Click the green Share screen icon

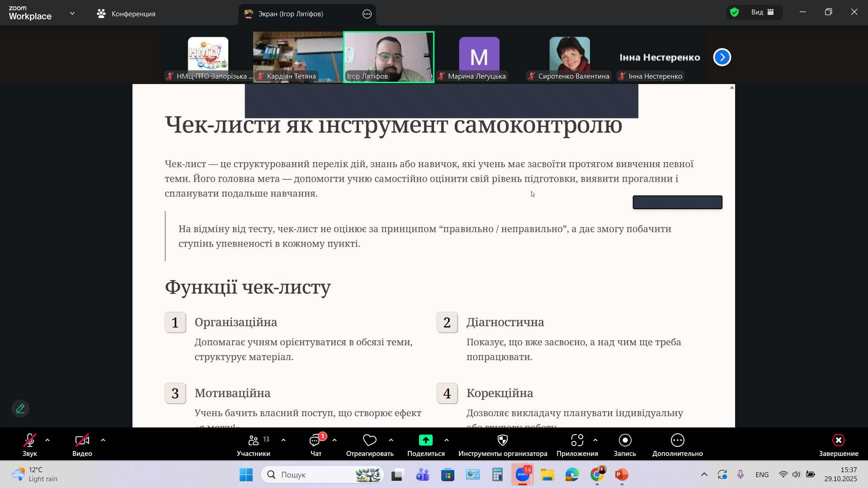[x=425, y=441]
